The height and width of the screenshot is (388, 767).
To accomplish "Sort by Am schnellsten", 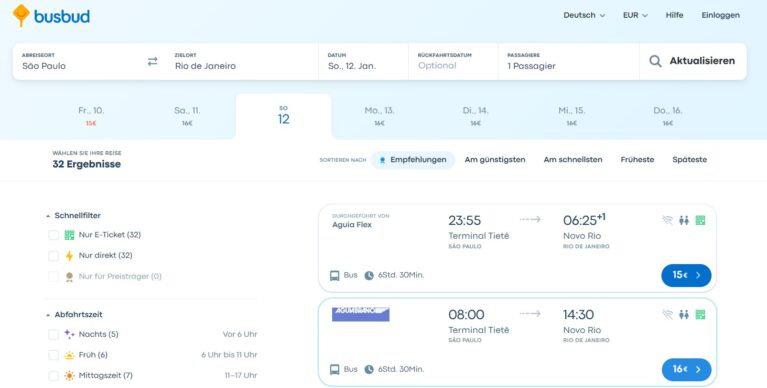I will 573,160.
